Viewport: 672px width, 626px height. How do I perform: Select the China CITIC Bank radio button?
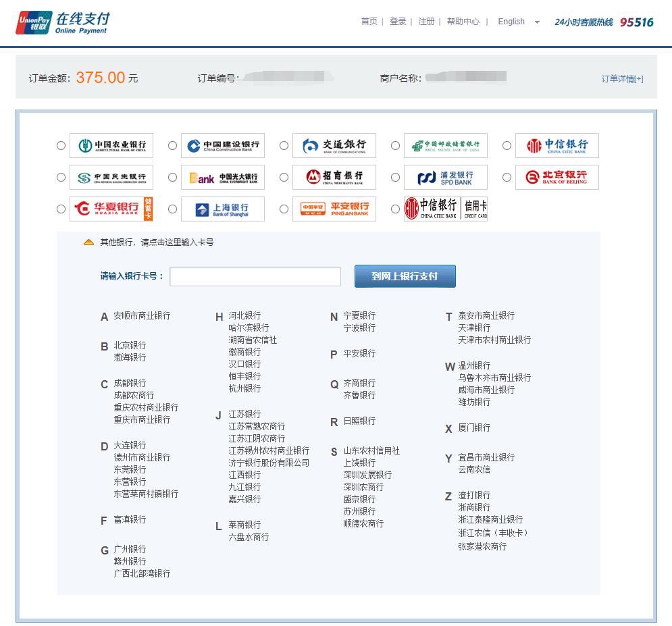pos(507,145)
